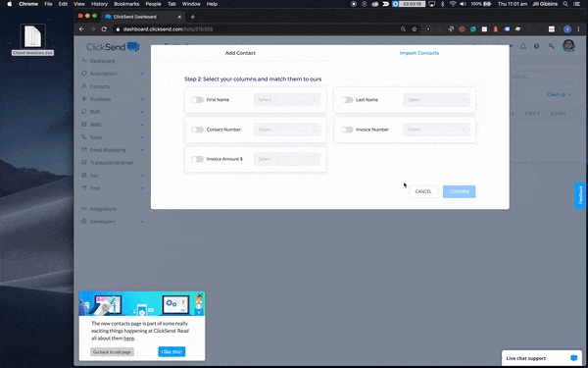Open the People menu in menu bar

point(153,4)
